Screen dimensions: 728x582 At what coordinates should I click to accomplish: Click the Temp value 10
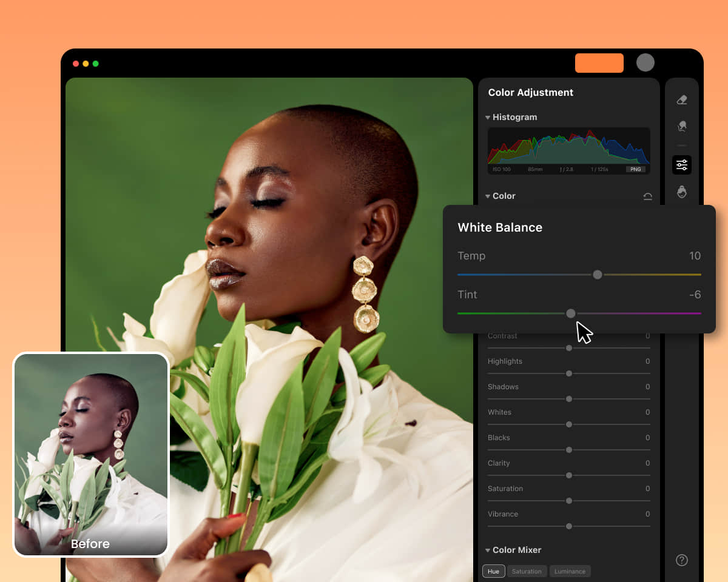coord(695,256)
